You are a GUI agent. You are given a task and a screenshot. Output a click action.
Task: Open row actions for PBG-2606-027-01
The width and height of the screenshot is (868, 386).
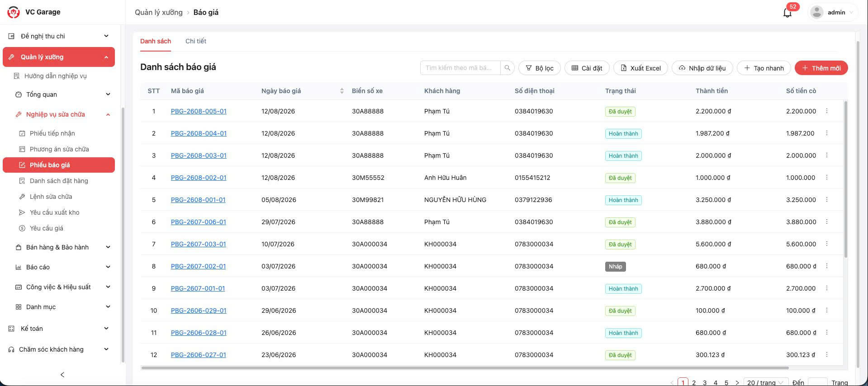tap(827, 354)
